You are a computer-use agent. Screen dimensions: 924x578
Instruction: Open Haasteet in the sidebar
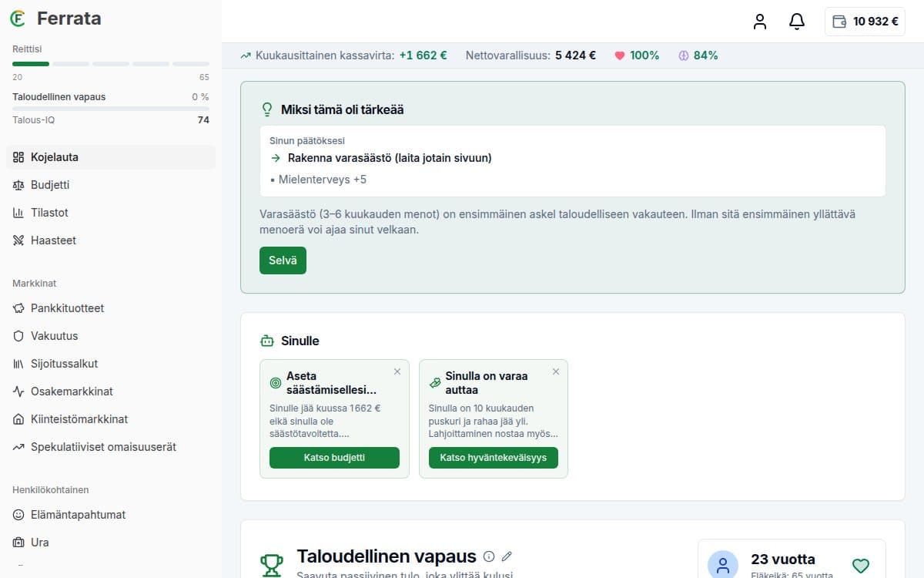click(x=111, y=240)
